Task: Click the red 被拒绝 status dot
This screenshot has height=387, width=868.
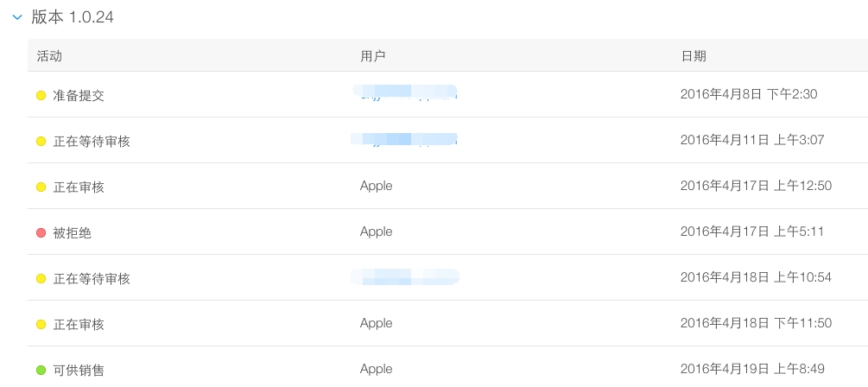Action: (41, 233)
